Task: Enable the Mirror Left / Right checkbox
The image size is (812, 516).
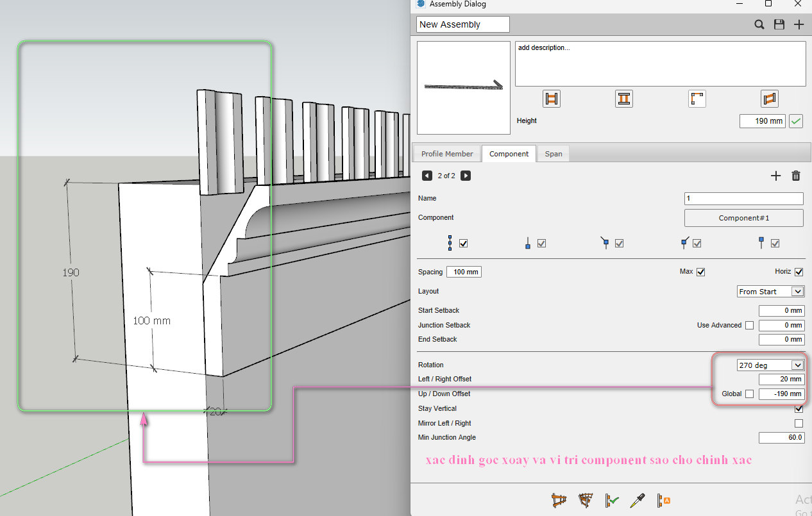Action: pos(799,423)
